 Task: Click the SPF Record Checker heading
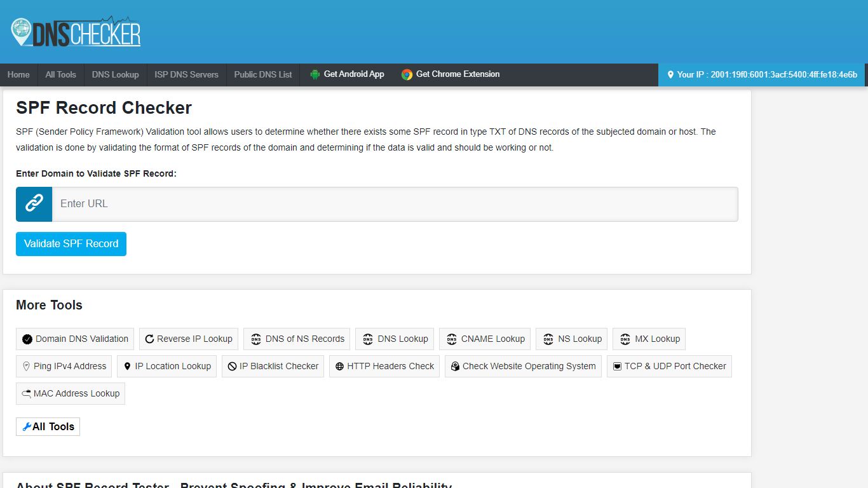click(104, 108)
